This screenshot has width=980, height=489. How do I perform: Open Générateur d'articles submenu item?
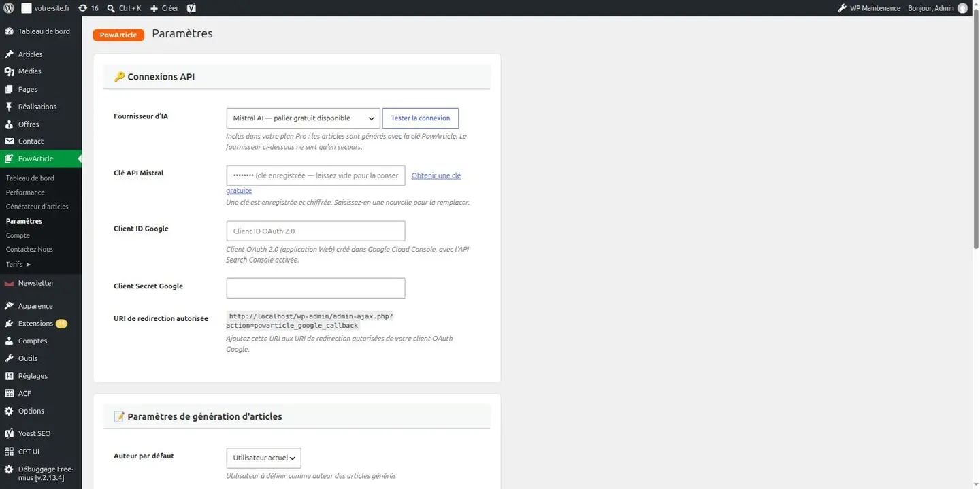click(37, 207)
